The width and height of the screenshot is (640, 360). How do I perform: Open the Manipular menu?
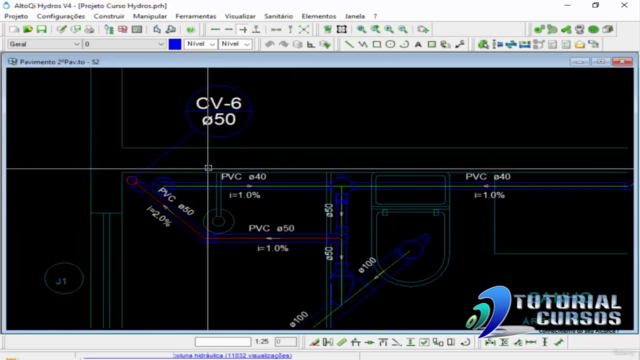[x=150, y=16]
